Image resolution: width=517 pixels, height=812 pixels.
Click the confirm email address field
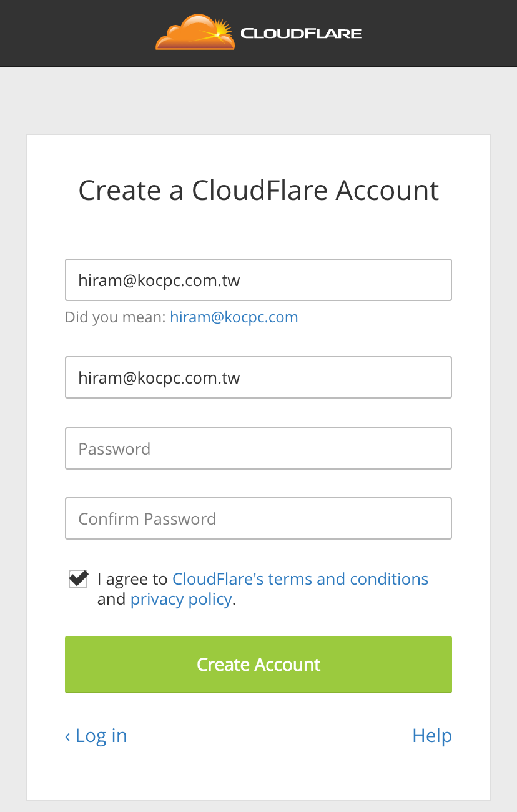pos(258,377)
